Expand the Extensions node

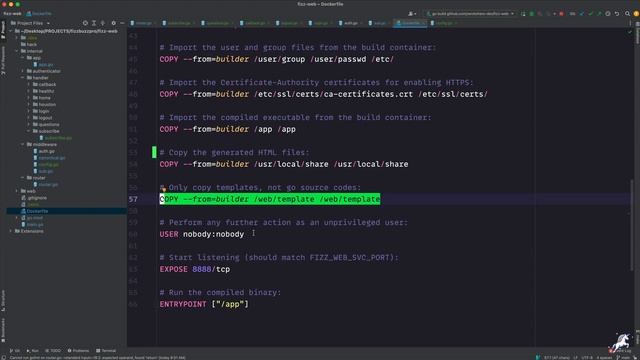coord(11,231)
